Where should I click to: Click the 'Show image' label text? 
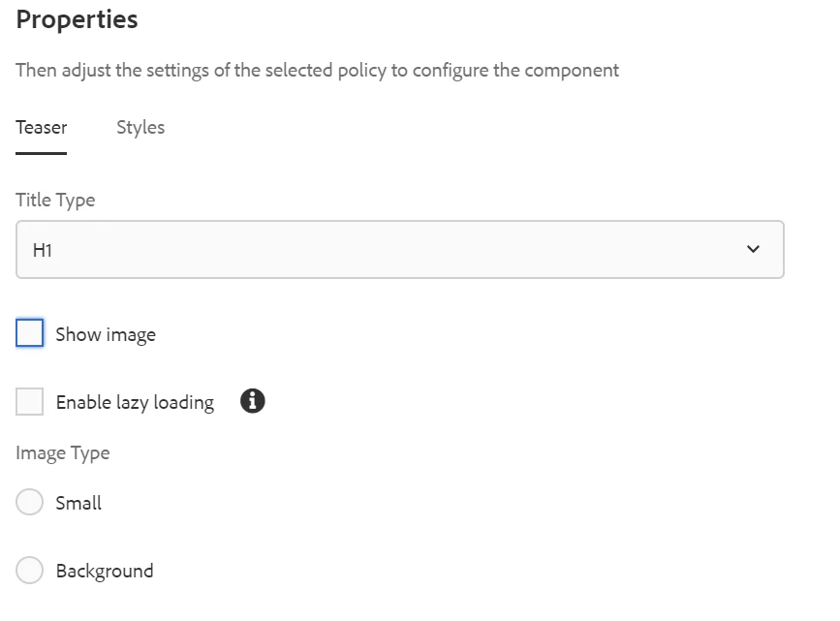pos(106,335)
